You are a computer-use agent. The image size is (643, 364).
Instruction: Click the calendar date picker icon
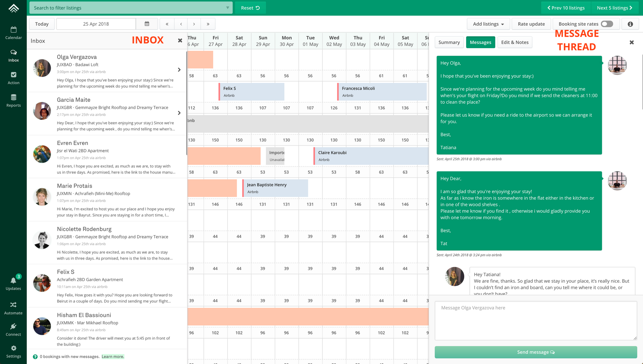pos(147,24)
